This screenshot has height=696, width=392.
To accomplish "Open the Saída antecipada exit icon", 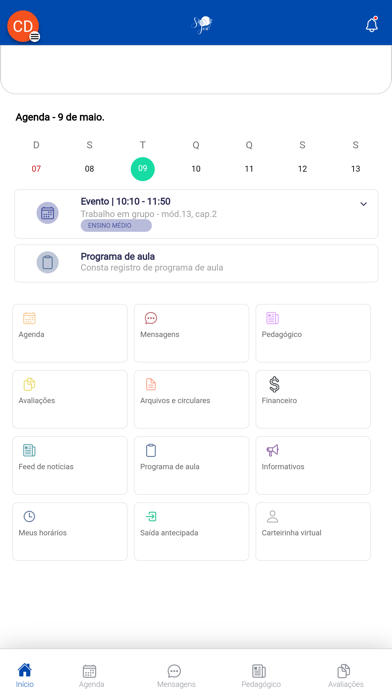I will tap(151, 516).
